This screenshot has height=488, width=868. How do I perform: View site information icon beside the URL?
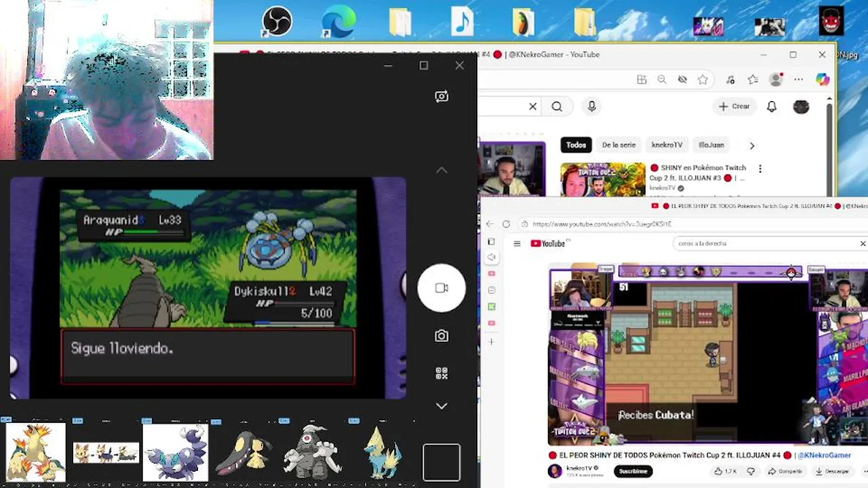coord(525,224)
